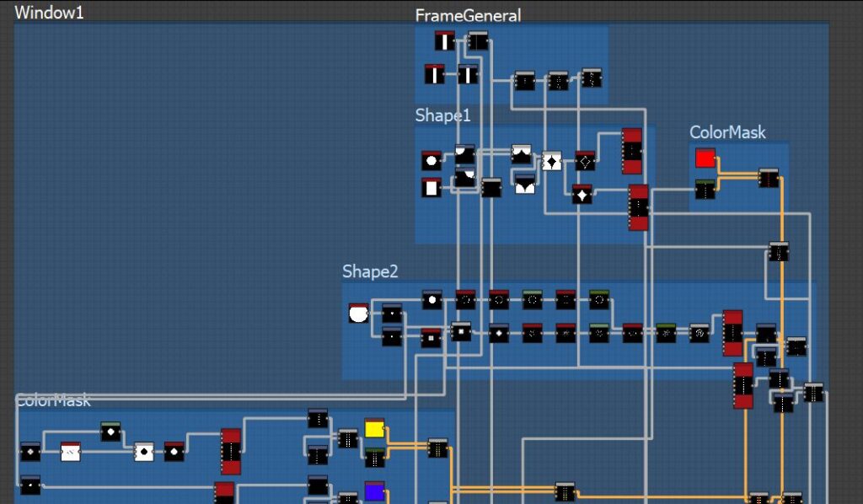Select the last node of FrameGeneral's three-node chain
Image resolution: width=863 pixels, height=504 pixels.
pyautogui.click(x=592, y=78)
